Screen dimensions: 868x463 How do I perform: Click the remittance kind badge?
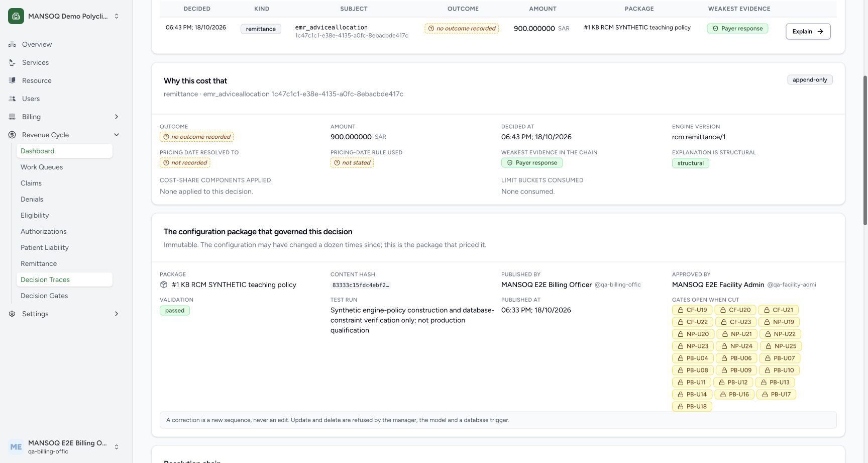tap(261, 29)
